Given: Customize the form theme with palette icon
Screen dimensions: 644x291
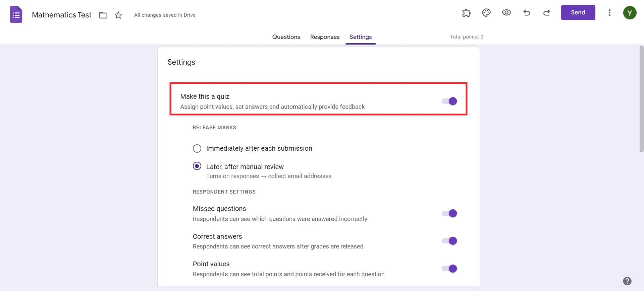Looking at the screenshot, I should 486,13.
